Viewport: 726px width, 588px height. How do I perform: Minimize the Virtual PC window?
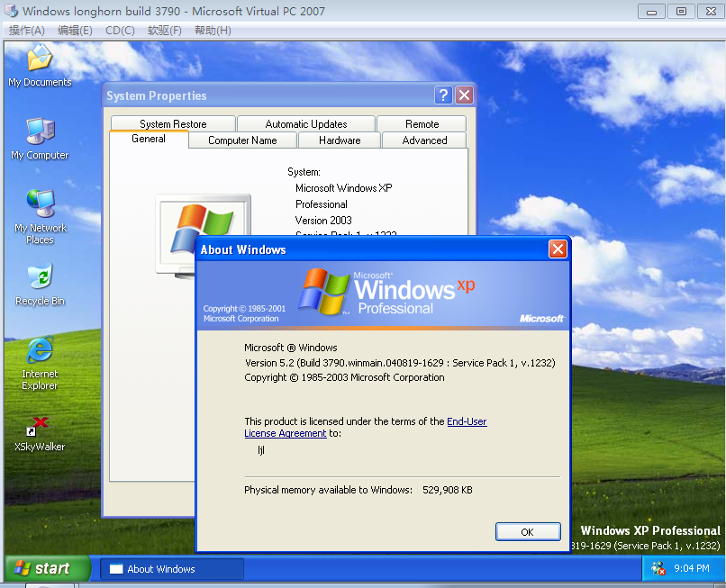pyautogui.click(x=651, y=11)
